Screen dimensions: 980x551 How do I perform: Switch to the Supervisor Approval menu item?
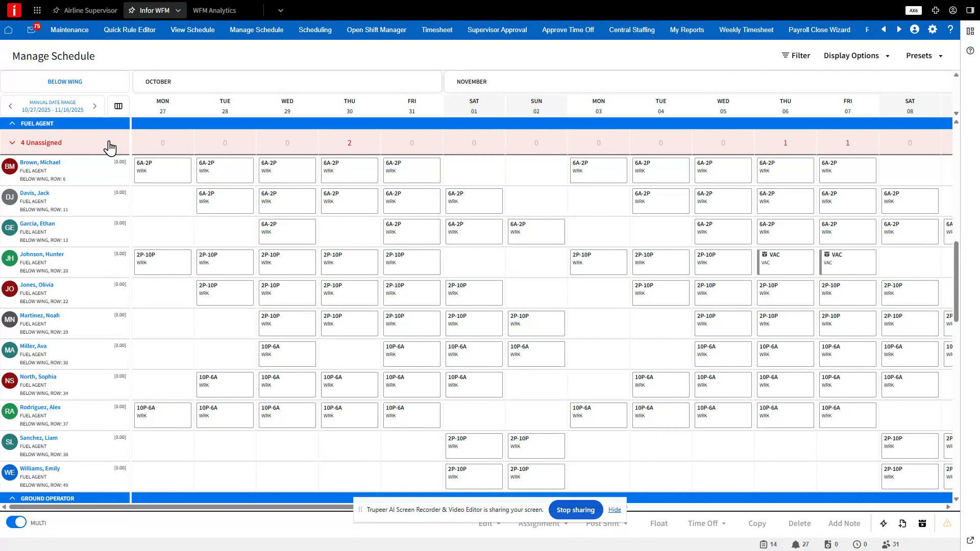(x=497, y=30)
